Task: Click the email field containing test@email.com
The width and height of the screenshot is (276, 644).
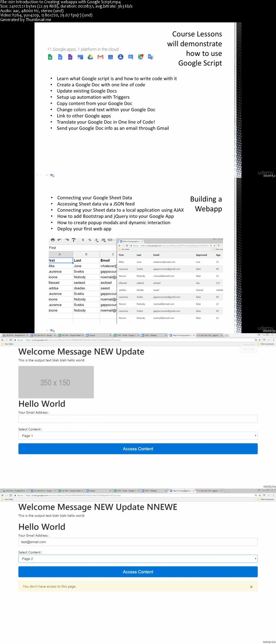Action: pyautogui.click(x=138, y=542)
